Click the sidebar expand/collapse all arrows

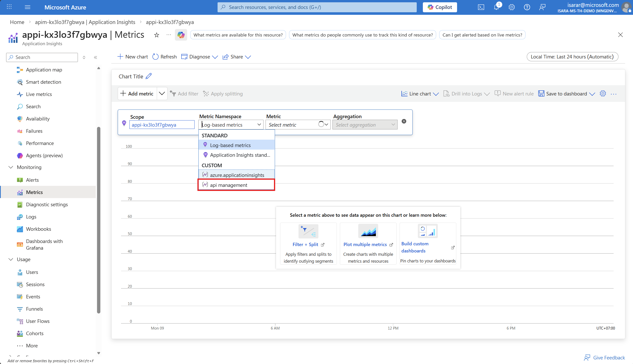click(x=84, y=57)
